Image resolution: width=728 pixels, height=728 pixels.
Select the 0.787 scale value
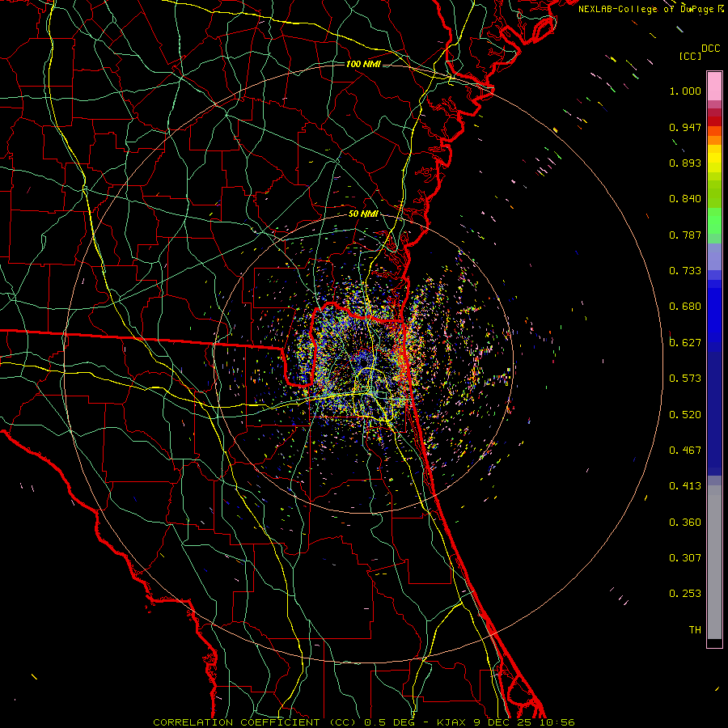[685, 235]
